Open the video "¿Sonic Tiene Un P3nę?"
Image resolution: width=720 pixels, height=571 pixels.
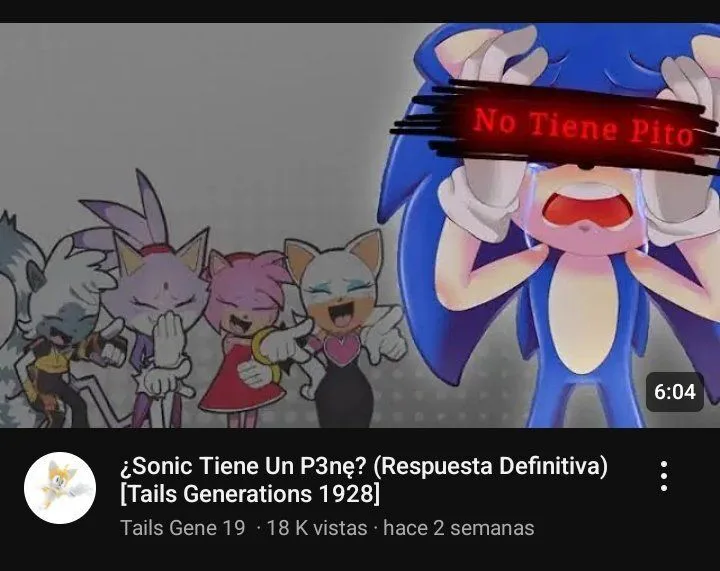[242, 466]
